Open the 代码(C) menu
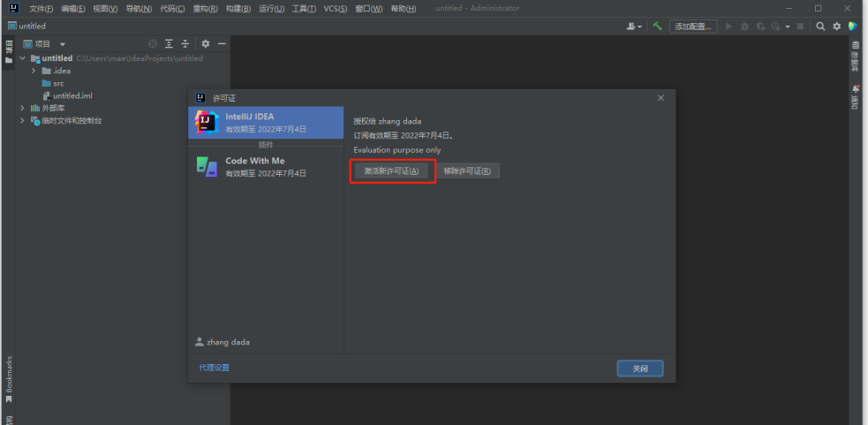This screenshot has height=425, width=868. [x=172, y=8]
